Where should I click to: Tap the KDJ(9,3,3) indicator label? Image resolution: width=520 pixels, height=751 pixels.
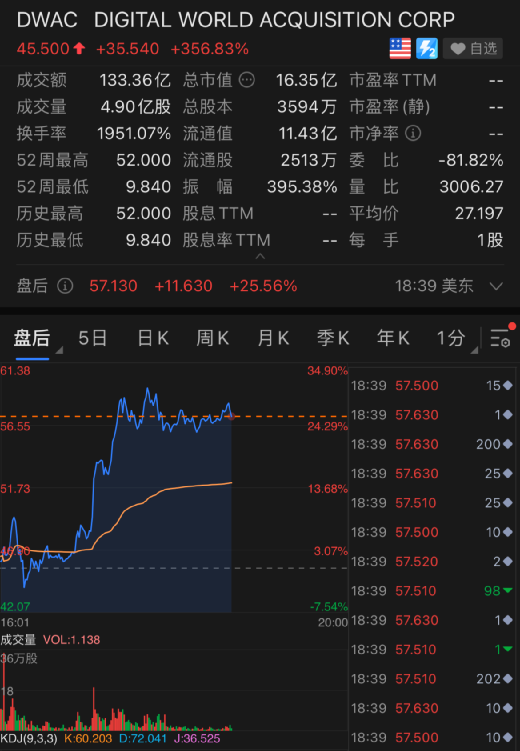click(x=29, y=739)
